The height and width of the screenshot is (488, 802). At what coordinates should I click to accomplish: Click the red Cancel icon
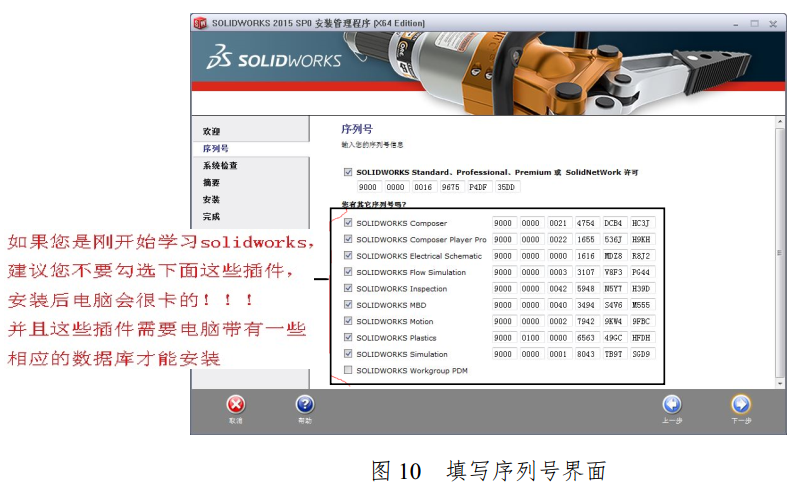click(236, 405)
